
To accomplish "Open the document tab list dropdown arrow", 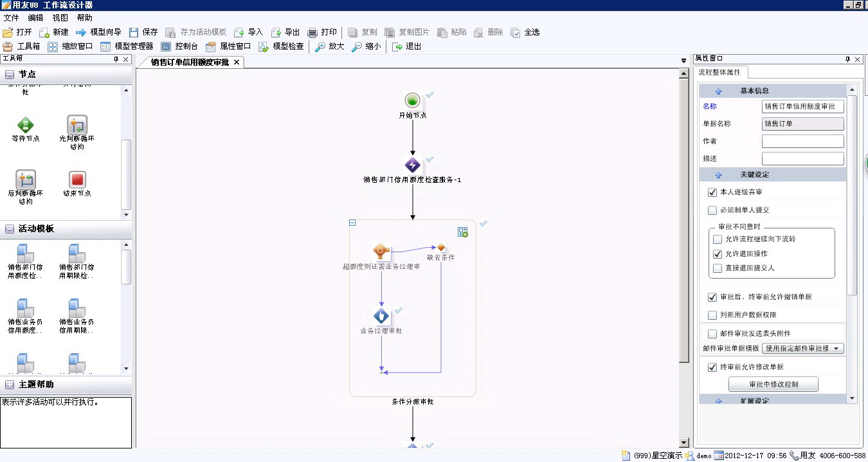I will (x=683, y=61).
